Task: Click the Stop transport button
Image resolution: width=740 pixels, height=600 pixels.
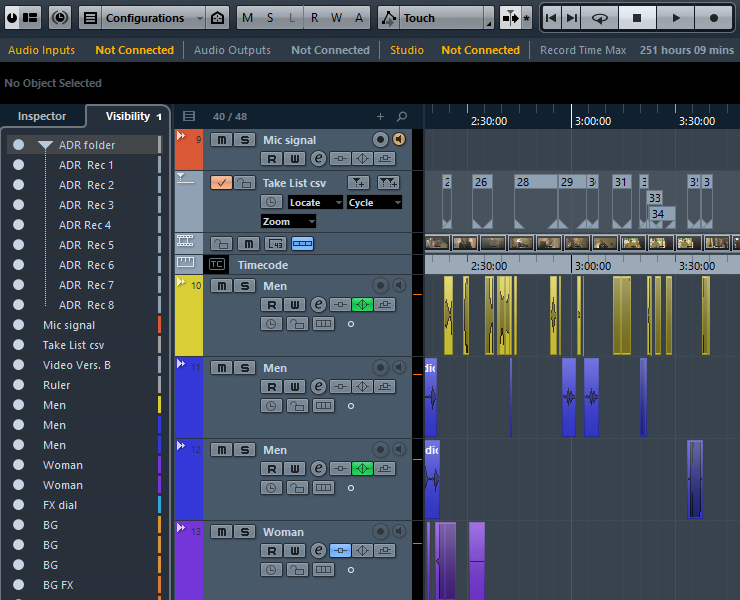Action: pos(637,18)
